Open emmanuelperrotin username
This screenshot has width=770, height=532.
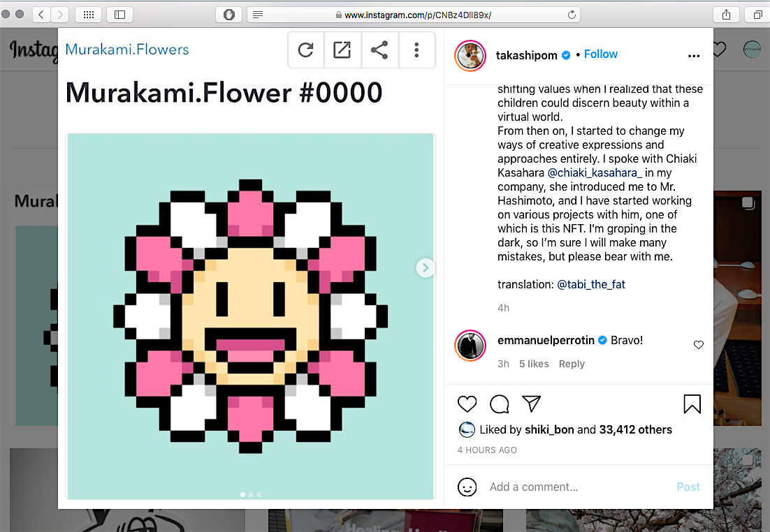[546, 340]
